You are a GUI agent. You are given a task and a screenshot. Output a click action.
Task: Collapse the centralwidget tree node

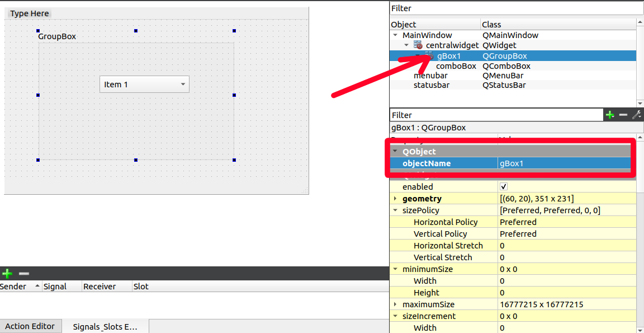click(406, 45)
